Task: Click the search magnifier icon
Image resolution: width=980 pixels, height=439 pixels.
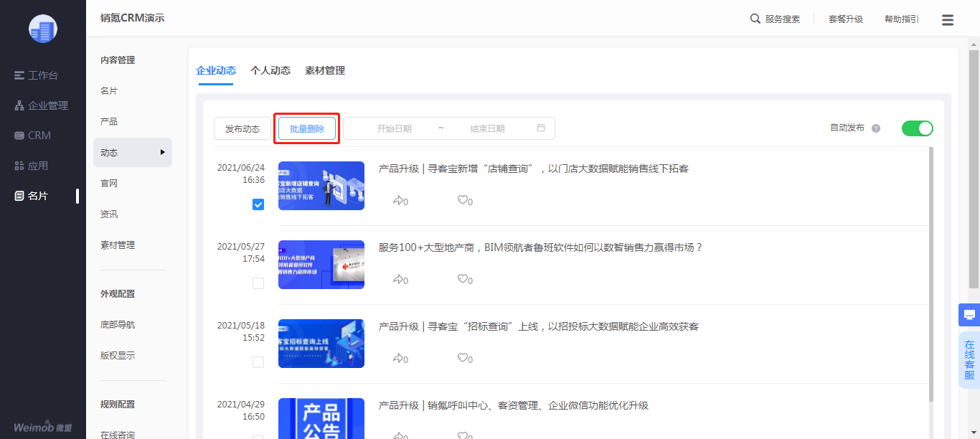Action: click(x=755, y=19)
